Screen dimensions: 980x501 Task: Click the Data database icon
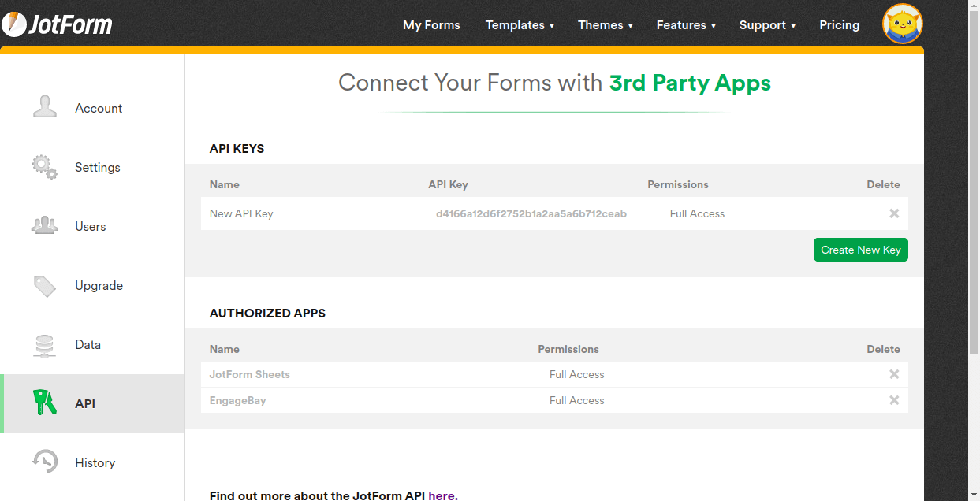pos(45,345)
